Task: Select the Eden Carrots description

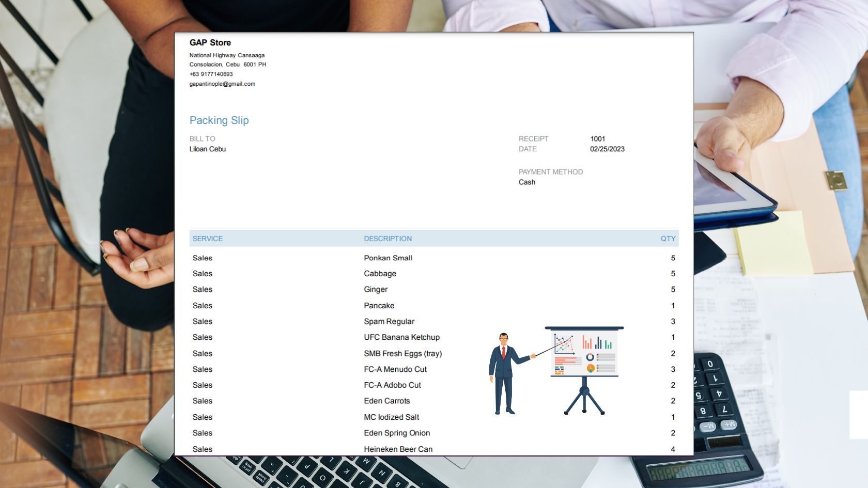Action: pyautogui.click(x=386, y=401)
